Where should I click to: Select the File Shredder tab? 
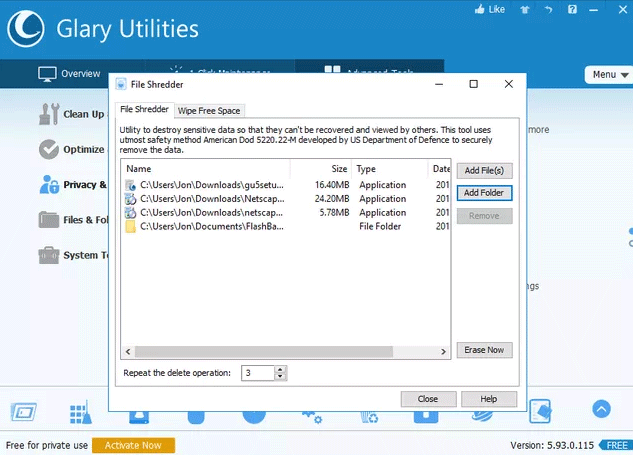[x=145, y=109]
